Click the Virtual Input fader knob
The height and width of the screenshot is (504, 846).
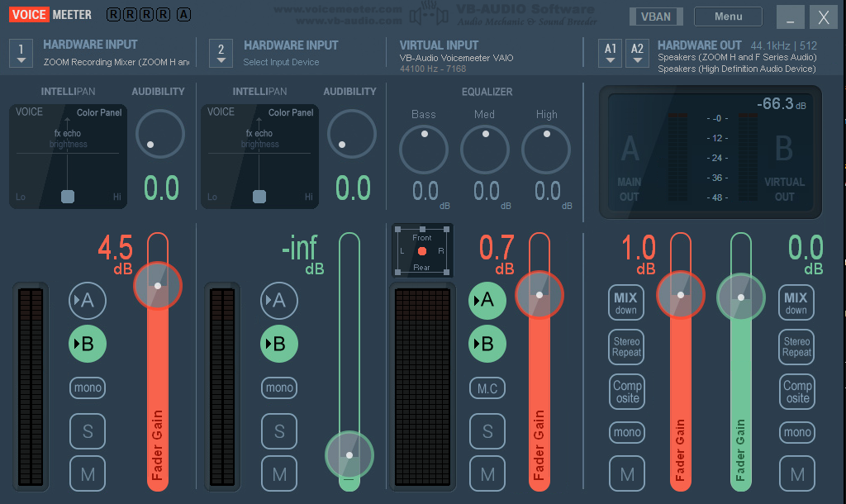pos(539,295)
